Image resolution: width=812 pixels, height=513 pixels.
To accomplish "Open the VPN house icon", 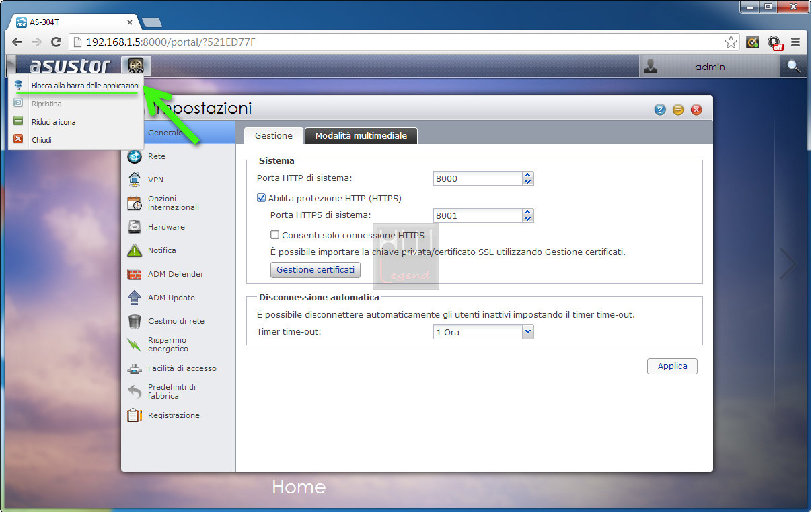I will point(135,180).
